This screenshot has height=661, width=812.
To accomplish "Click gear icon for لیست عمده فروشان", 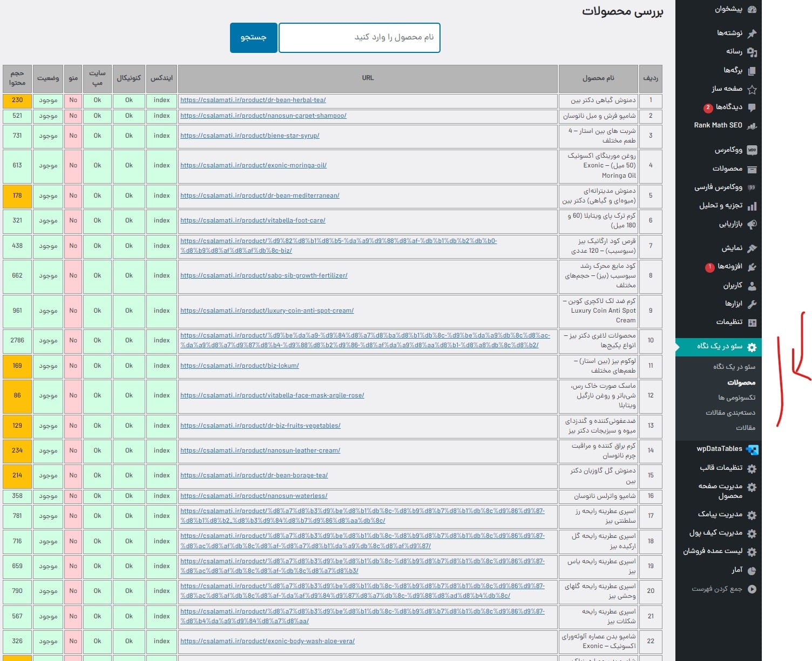I will [752, 552].
